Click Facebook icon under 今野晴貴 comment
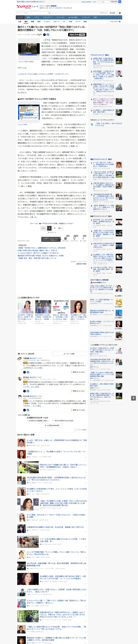Image resolution: width=138 pixels, height=644 pixels. (28, 372)
